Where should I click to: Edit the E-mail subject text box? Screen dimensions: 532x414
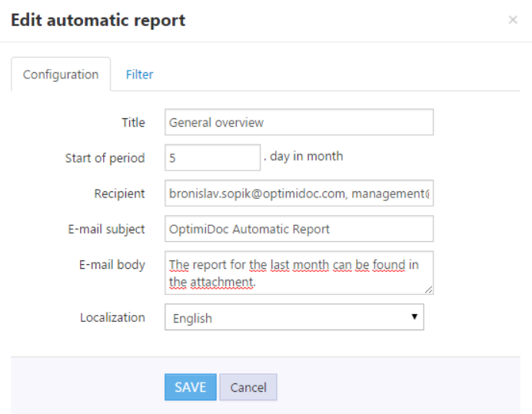pyautogui.click(x=299, y=229)
